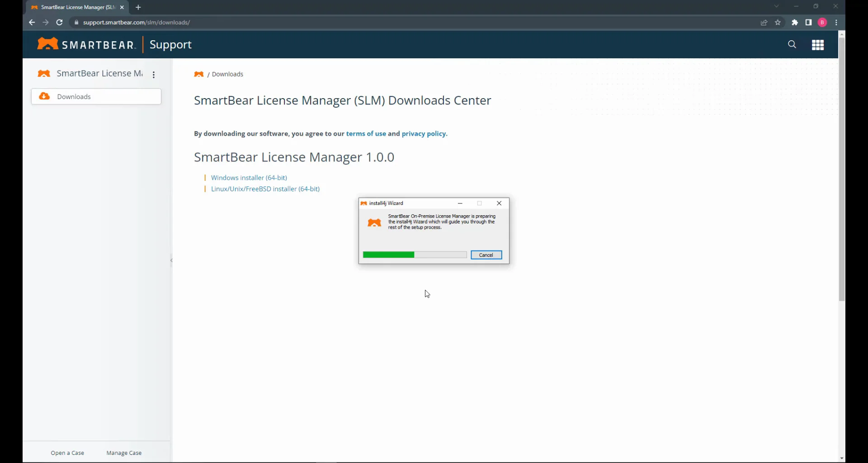This screenshot has height=463, width=868.
Task: Click the SmartBear logo in header
Action: pos(86,44)
